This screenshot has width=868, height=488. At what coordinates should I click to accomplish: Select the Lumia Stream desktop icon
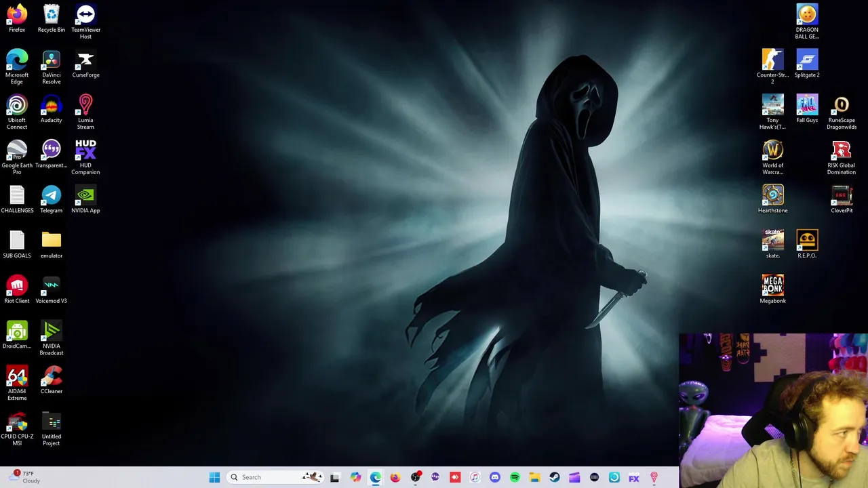(x=85, y=113)
